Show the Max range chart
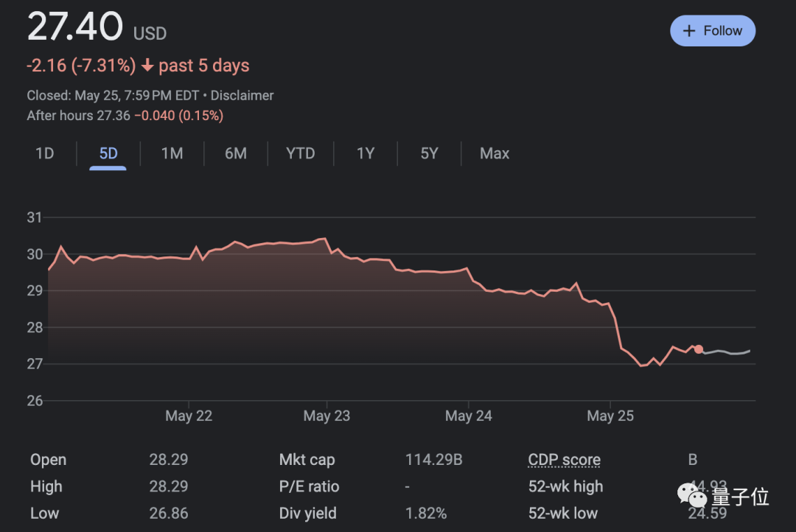Screen dimensions: 796x532 [x=495, y=153]
